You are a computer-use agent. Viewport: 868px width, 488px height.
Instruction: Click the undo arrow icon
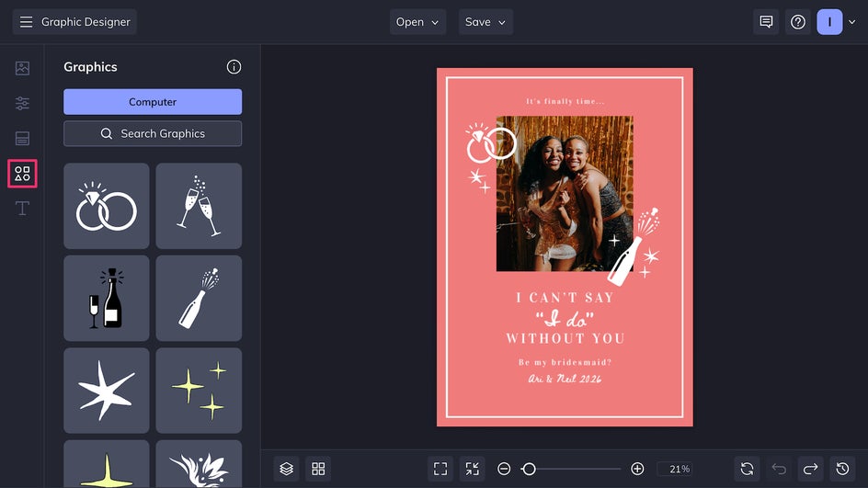pos(779,469)
